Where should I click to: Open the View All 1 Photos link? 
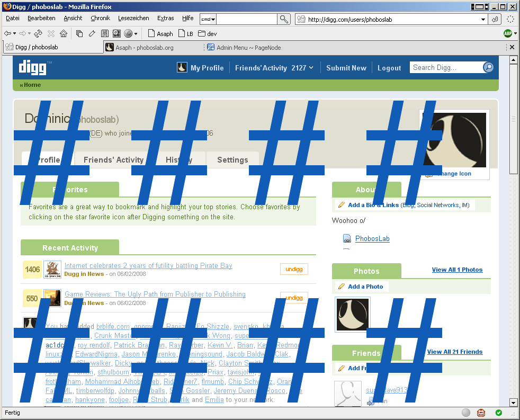point(457,270)
